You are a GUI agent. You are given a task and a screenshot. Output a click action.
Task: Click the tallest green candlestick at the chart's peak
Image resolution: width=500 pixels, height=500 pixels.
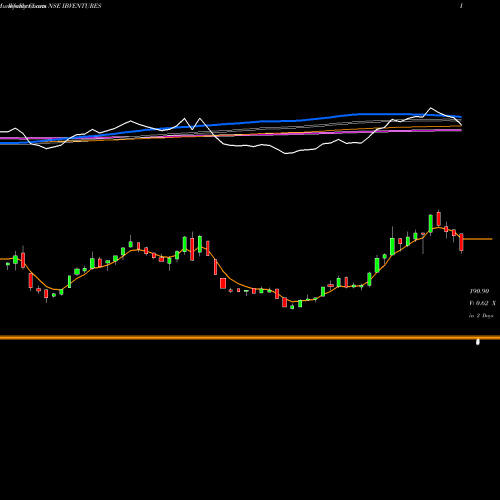click(431, 223)
